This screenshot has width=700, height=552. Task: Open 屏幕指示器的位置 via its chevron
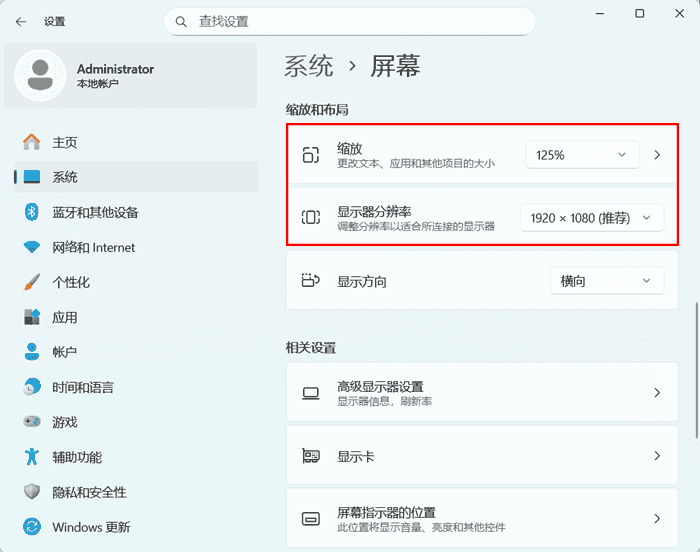coord(657,519)
